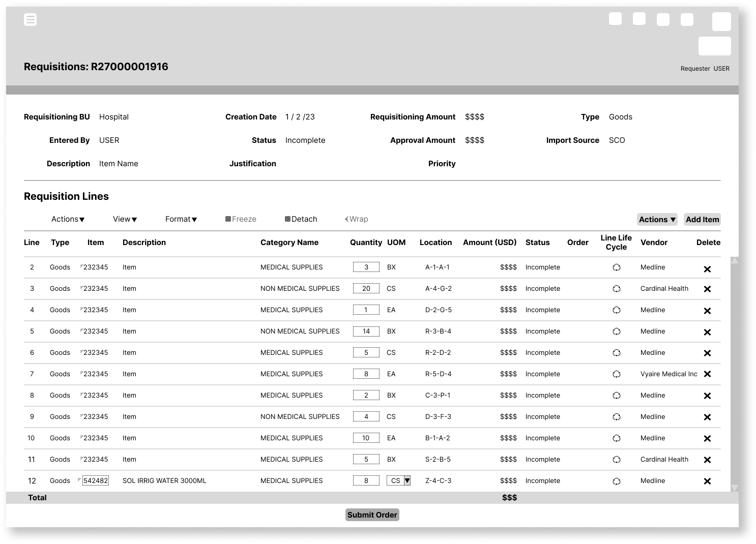Edit quantity field on line 2
The image size is (756, 544).
(366, 267)
